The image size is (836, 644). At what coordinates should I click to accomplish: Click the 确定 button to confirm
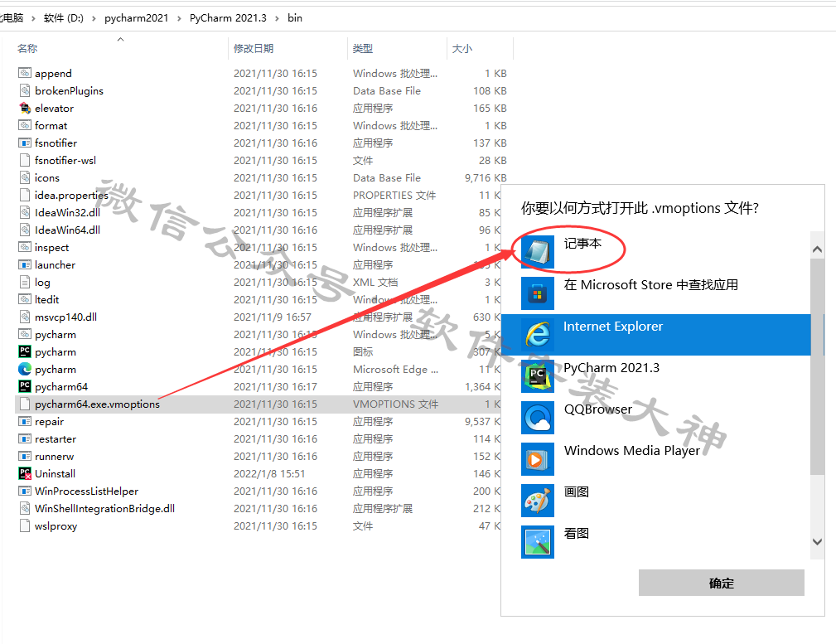pos(722,583)
